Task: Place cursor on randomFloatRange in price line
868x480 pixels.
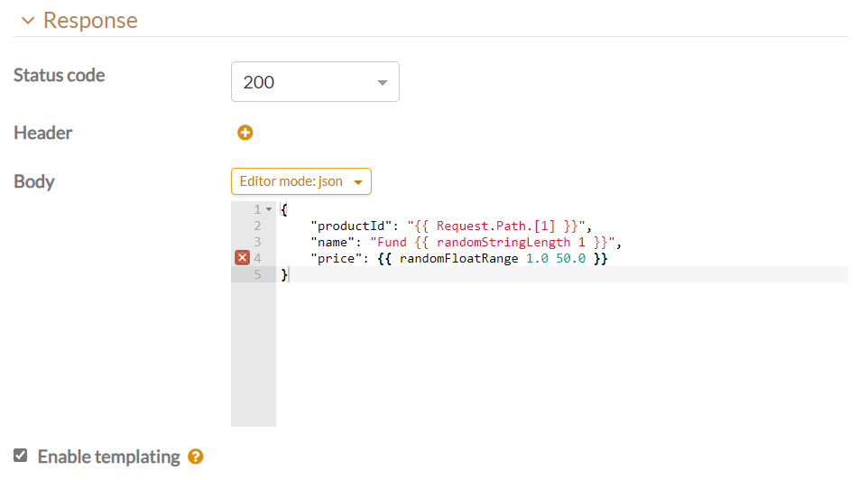Action: 460,258
